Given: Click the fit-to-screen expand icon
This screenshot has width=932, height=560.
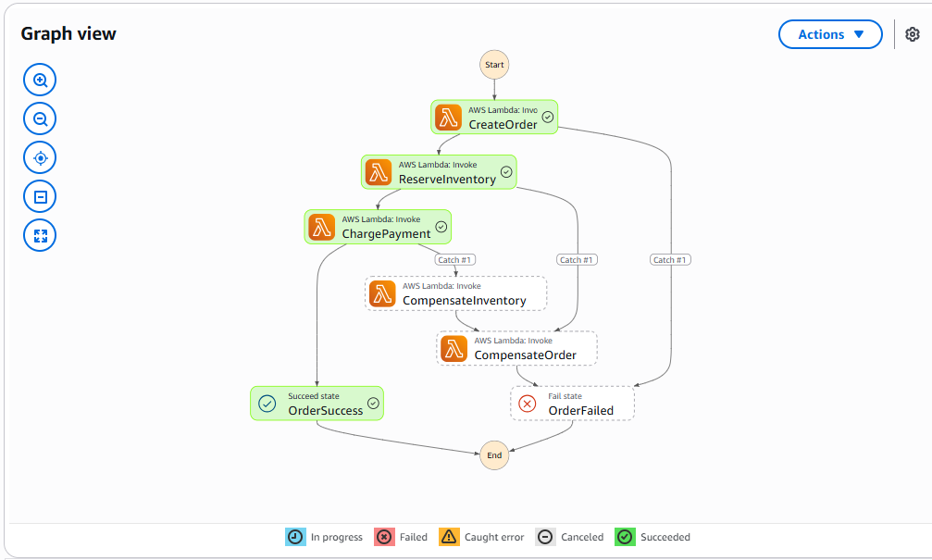Looking at the screenshot, I should pyautogui.click(x=40, y=236).
